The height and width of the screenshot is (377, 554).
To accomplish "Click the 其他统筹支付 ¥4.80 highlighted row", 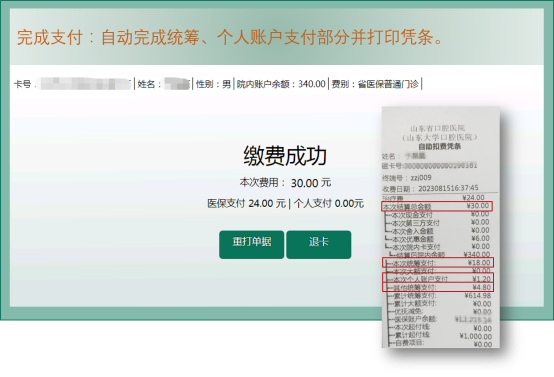I will point(438,287).
